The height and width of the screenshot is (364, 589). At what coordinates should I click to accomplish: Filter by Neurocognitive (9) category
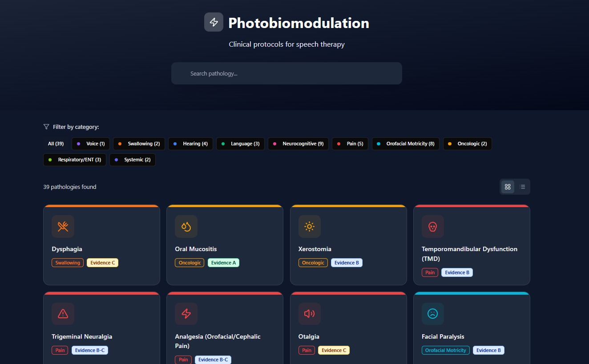point(298,144)
